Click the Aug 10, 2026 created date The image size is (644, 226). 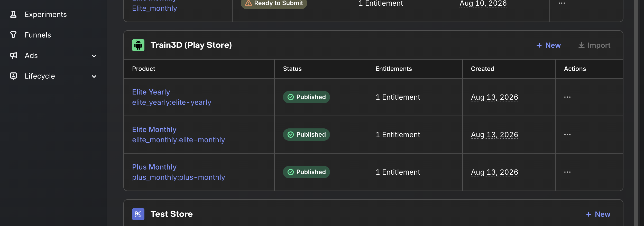pyautogui.click(x=483, y=4)
